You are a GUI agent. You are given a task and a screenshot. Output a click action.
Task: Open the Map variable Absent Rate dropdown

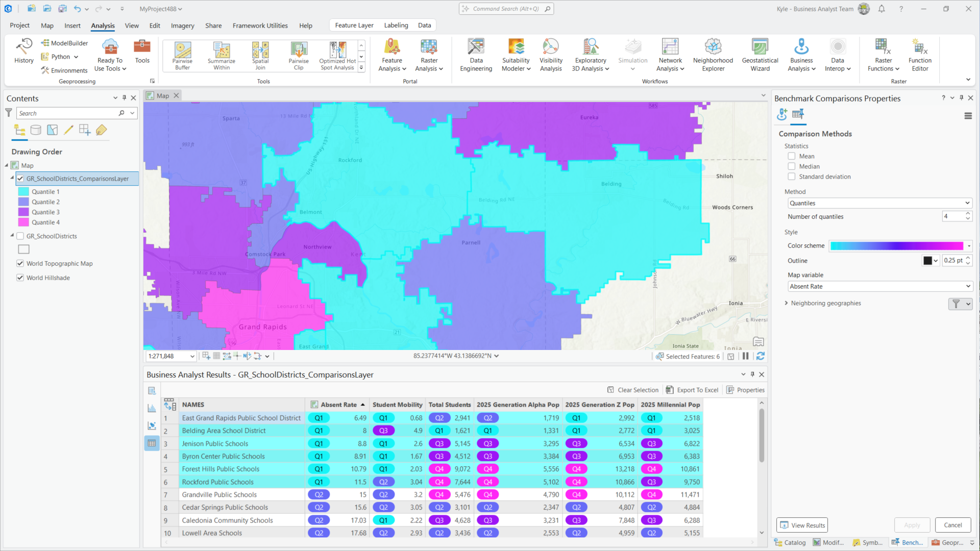point(879,286)
